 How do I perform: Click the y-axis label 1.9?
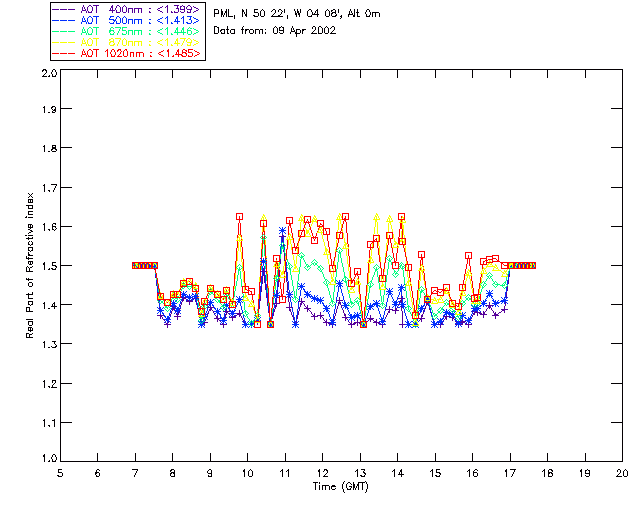click(x=49, y=109)
